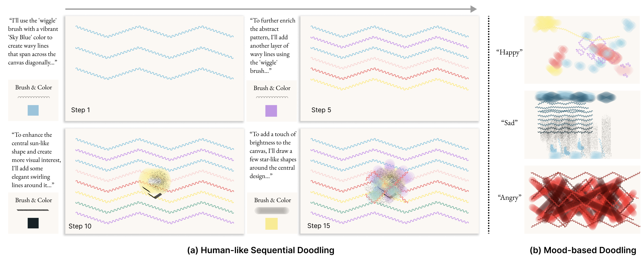Screen dimensions: 644x259
Task: Click the purple color swatch
Action: [271, 111]
